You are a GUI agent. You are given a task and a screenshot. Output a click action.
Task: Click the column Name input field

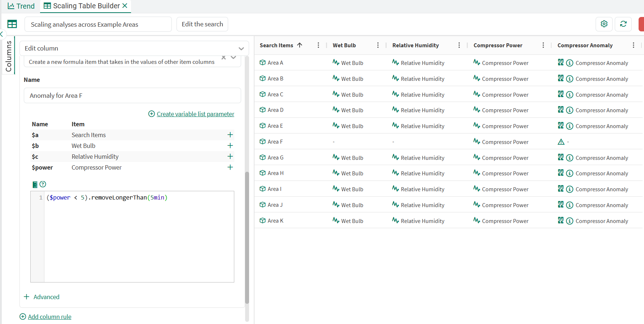pyautogui.click(x=132, y=96)
